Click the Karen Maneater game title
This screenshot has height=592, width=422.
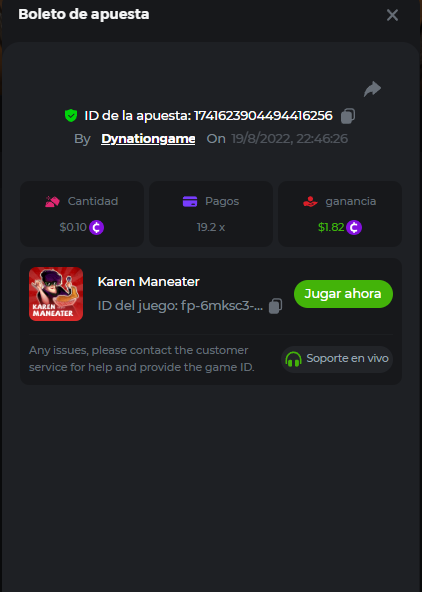[x=149, y=282]
